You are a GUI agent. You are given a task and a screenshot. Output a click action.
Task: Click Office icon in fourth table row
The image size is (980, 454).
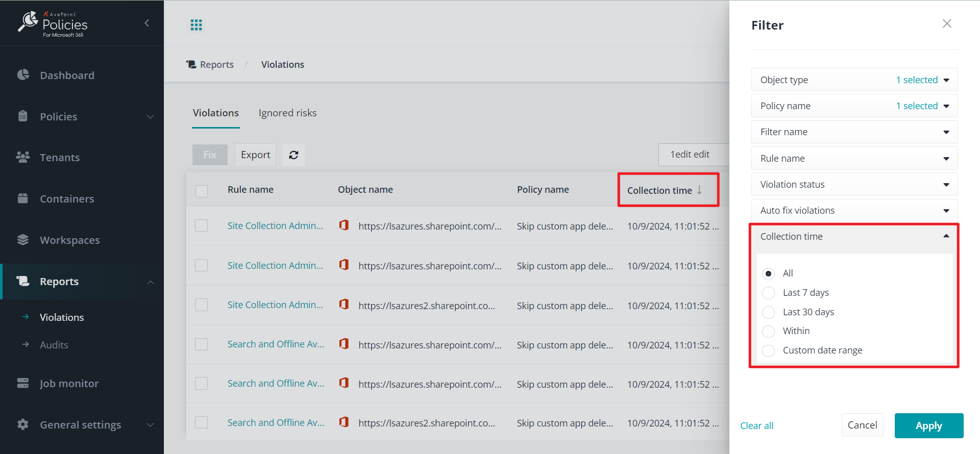pyautogui.click(x=344, y=344)
